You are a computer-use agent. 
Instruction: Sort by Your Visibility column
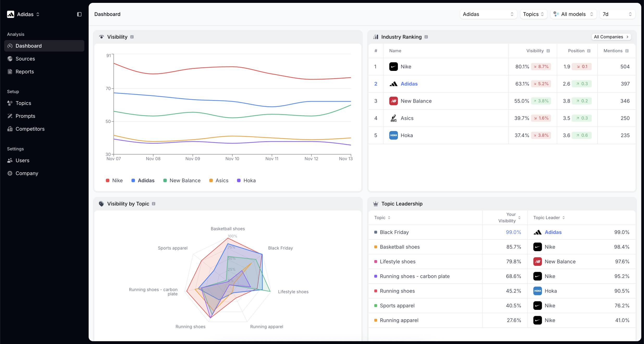[509, 218]
